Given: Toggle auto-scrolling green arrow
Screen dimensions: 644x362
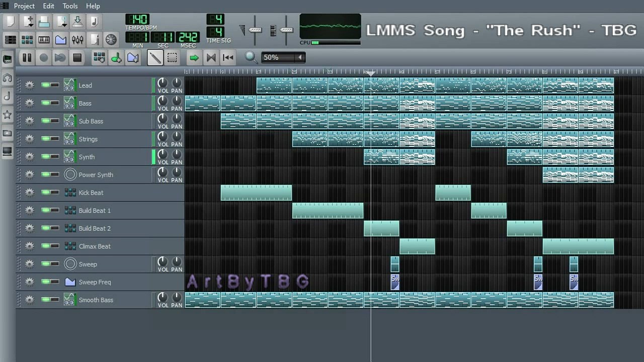Looking at the screenshot, I should (194, 58).
